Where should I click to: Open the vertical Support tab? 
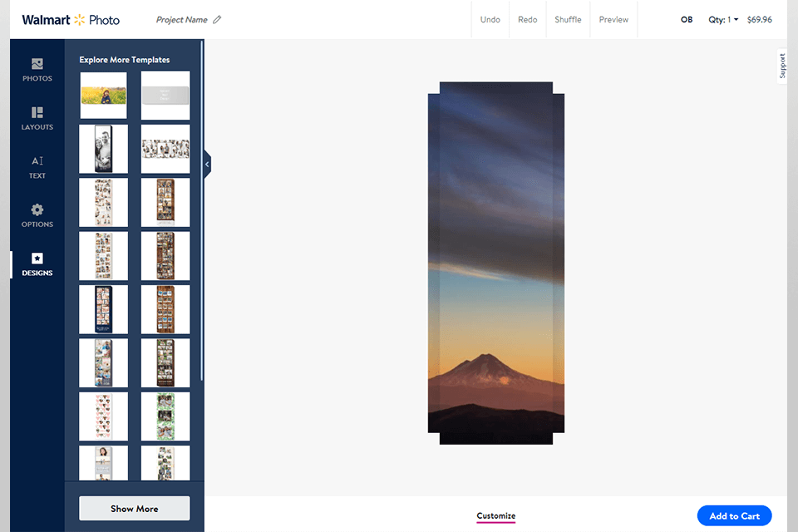pyautogui.click(x=782, y=66)
